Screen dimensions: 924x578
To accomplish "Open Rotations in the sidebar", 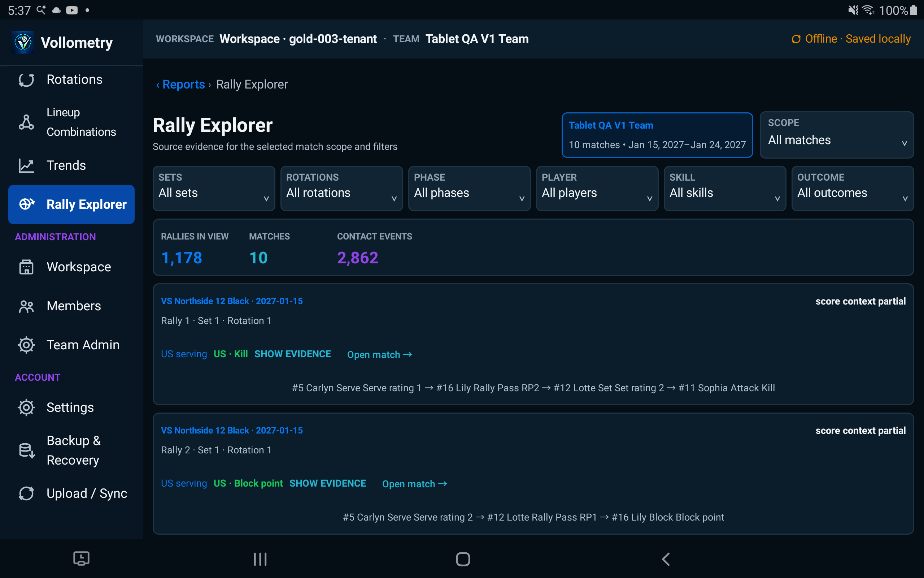I will (71, 80).
